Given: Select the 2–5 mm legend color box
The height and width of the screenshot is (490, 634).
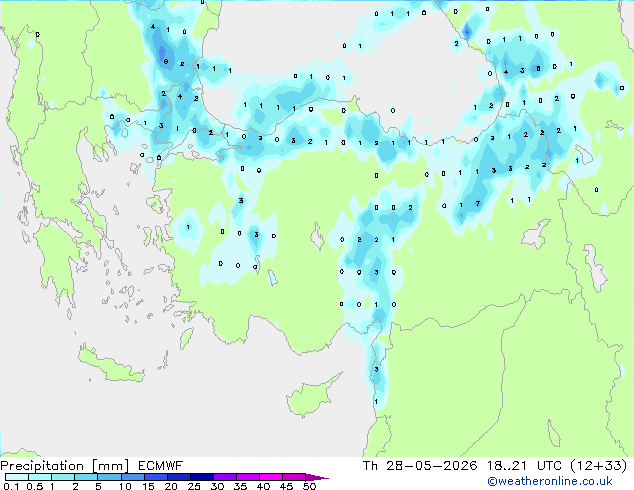Looking at the screenshot, I should tap(86, 477).
